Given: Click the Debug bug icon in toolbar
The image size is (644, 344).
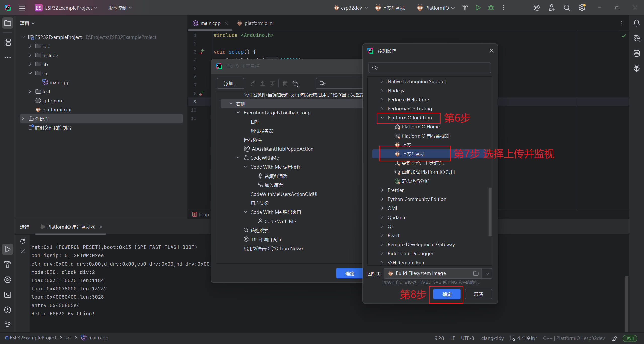Looking at the screenshot, I should (491, 8).
